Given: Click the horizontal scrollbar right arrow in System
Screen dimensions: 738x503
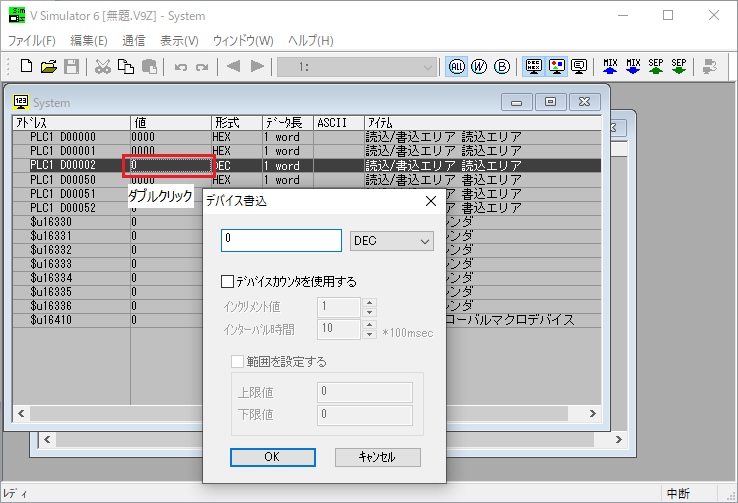Looking at the screenshot, I should coord(591,413).
